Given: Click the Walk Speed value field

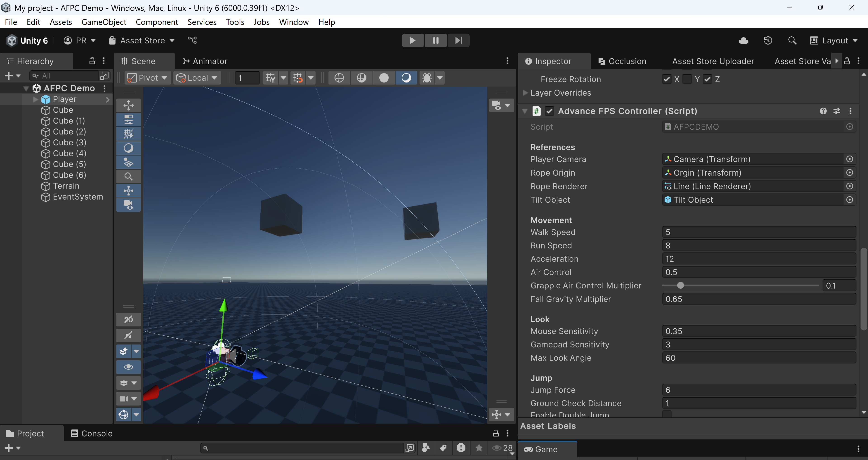Looking at the screenshot, I should tap(759, 232).
